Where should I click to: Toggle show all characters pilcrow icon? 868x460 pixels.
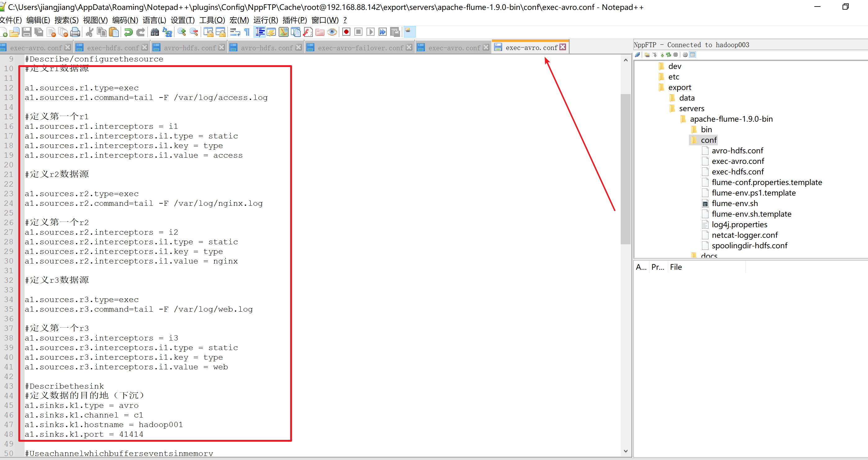coord(247,32)
